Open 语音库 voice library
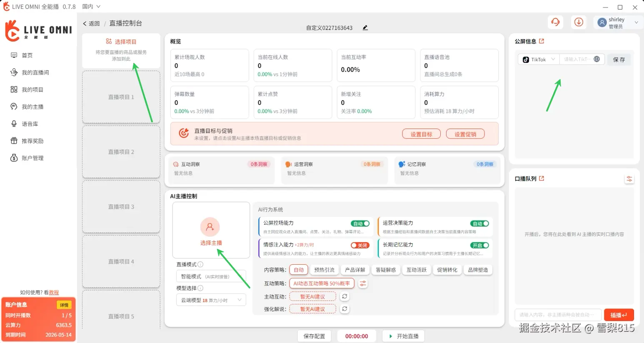The height and width of the screenshot is (343, 644). 24,124
